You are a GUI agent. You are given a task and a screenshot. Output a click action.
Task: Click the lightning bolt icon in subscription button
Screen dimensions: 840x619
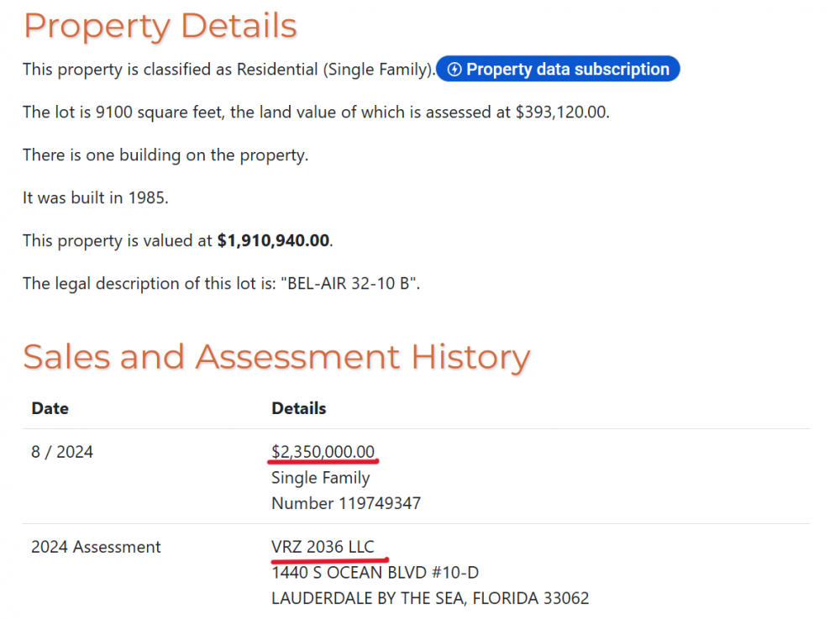tap(454, 70)
